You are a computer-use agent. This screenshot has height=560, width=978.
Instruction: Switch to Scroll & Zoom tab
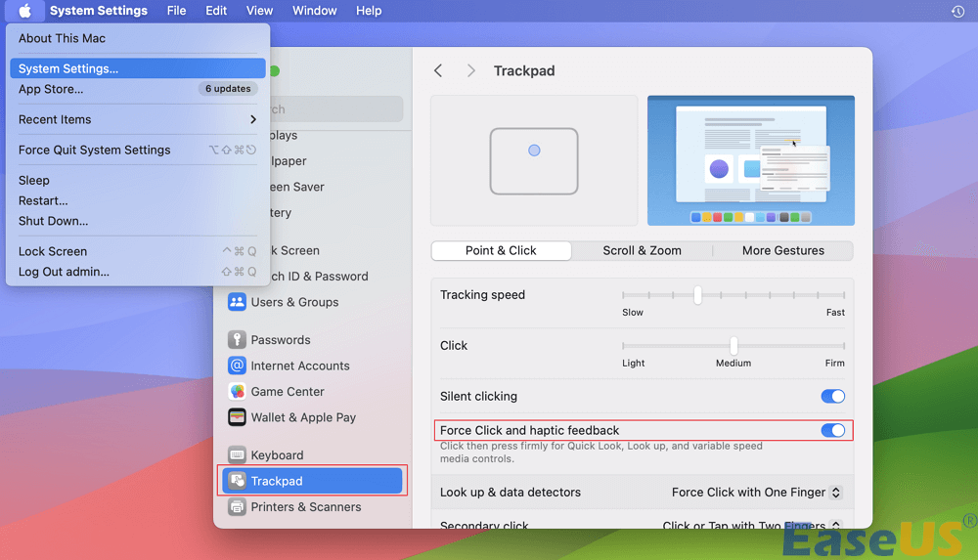pyautogui.click(x=642, y=251)
